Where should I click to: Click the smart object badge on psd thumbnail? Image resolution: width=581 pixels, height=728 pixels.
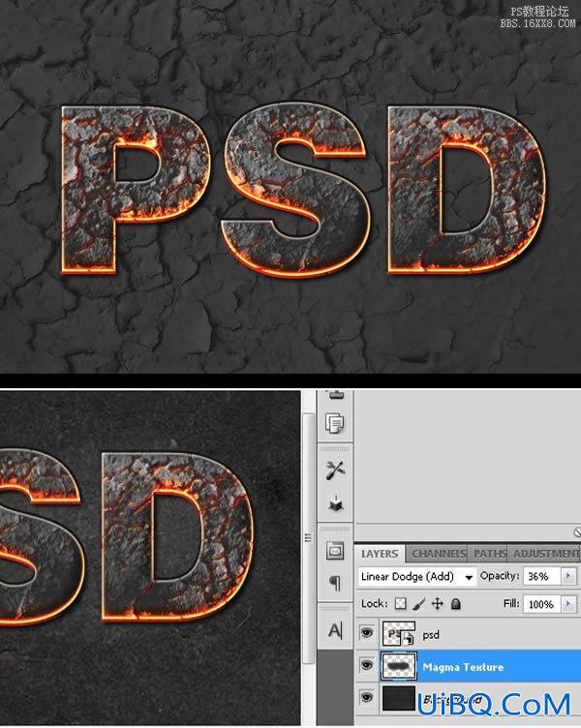coord(409,639)
